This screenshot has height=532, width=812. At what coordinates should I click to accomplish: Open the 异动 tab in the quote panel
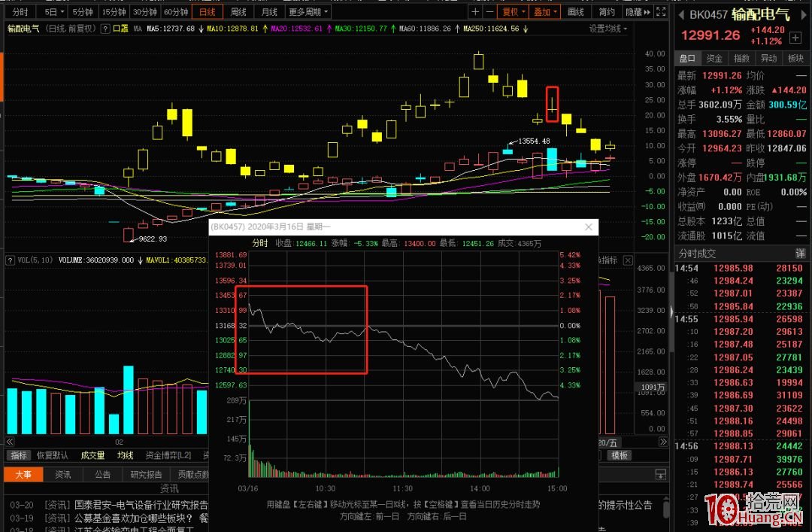coord(768,58)
